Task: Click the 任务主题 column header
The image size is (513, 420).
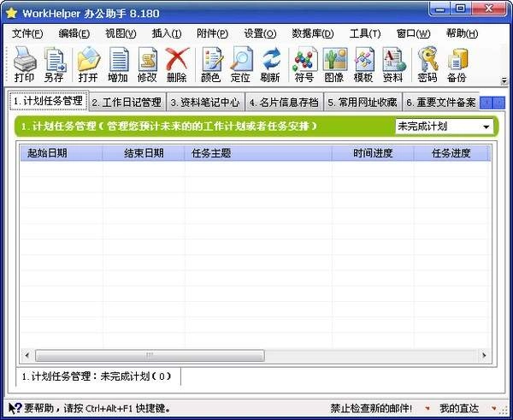Action: 258,153
